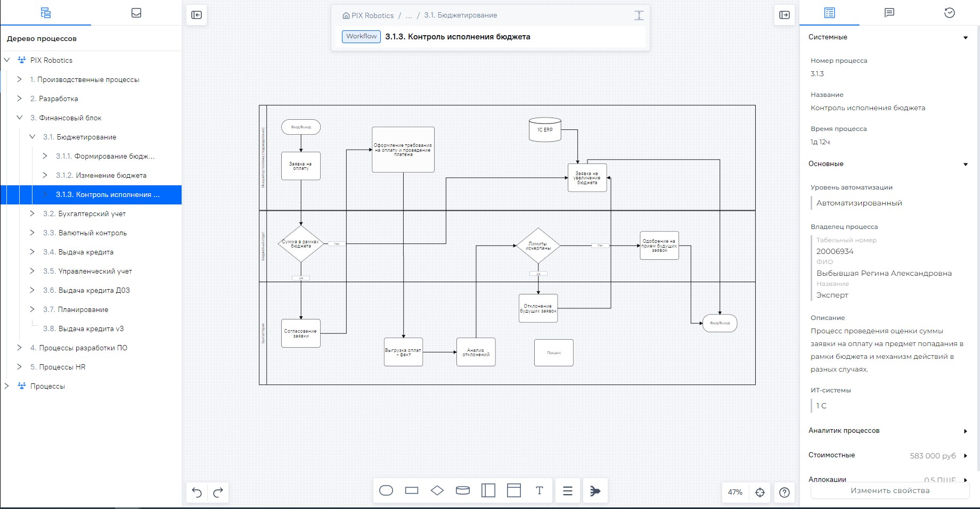Click the undo arrow icon
980x509 pixels.
197,492
